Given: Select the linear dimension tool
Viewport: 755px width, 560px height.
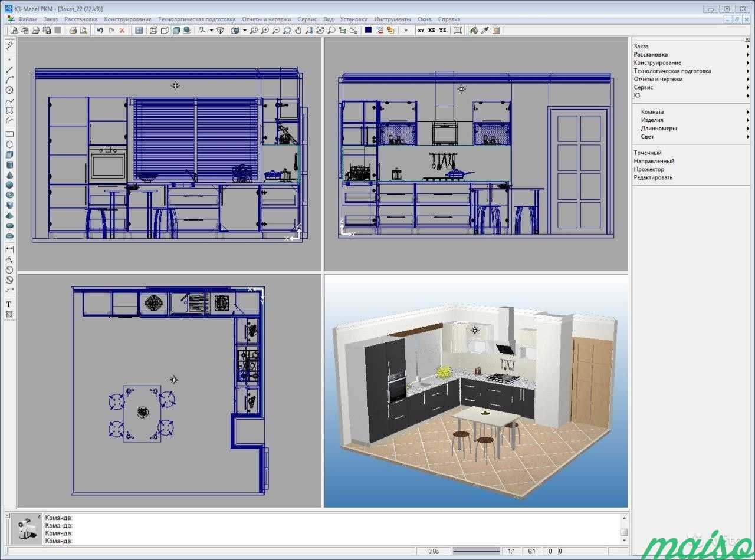Looking at the screenshot, I should coord(9,249).
